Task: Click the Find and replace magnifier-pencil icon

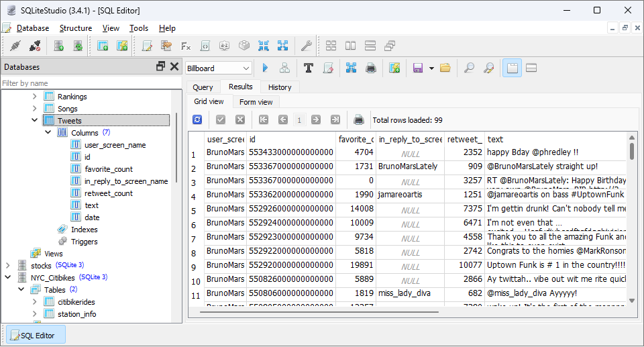Action: click(x=488, y=68)
